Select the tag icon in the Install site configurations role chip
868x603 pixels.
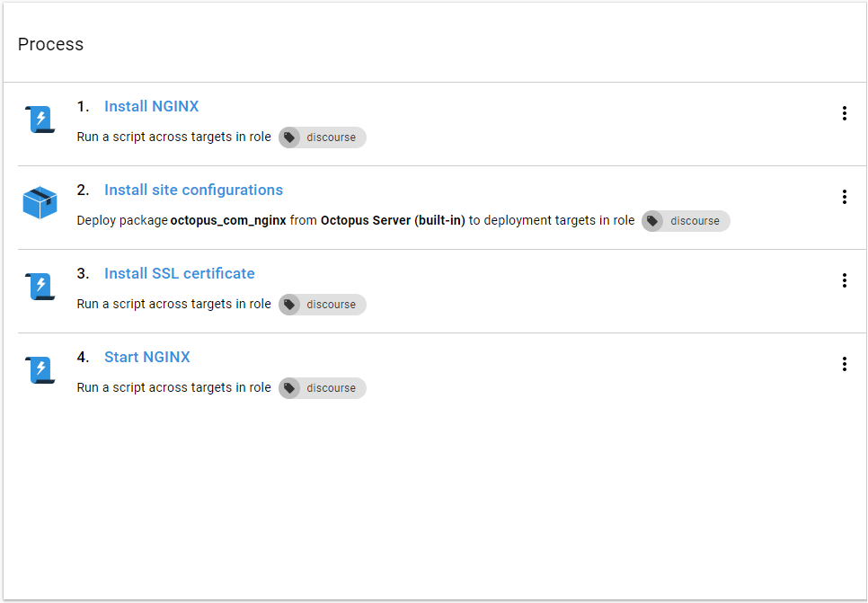coord(653,220)
